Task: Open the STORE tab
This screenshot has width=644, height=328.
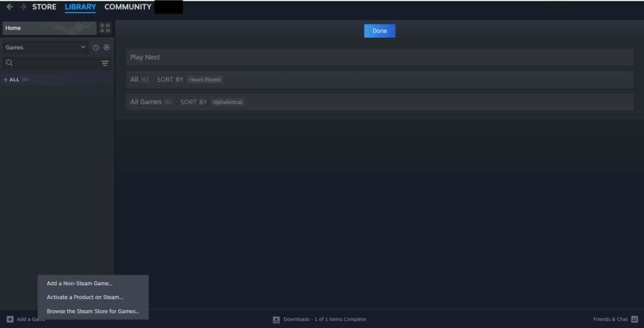Action: [x=45, y=7]
